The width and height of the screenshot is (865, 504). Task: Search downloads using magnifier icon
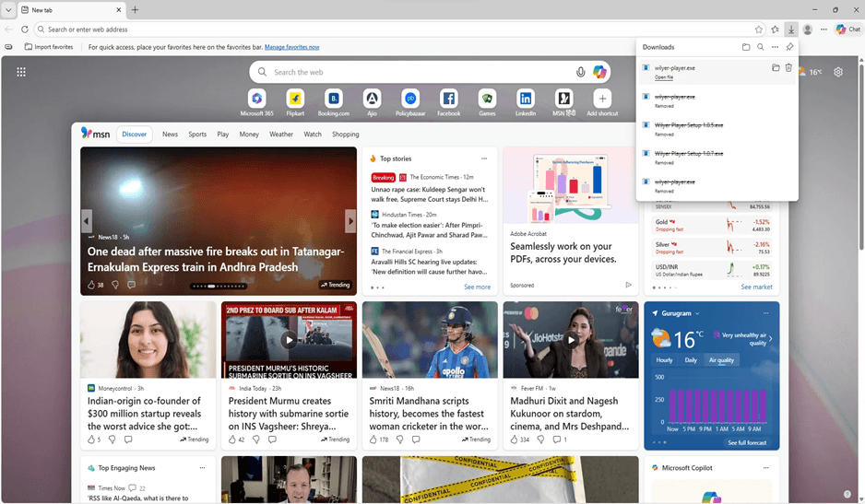(760, 47)
